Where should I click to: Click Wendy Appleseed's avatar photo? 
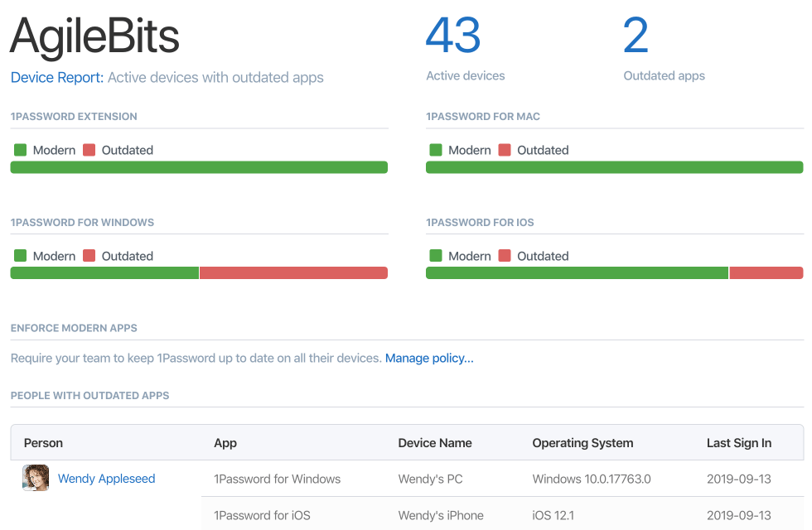[36, 478]
